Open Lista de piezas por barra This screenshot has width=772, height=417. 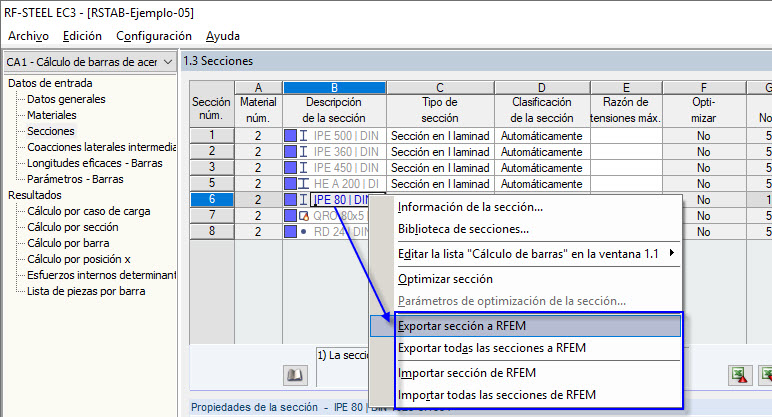coord(86,291)
